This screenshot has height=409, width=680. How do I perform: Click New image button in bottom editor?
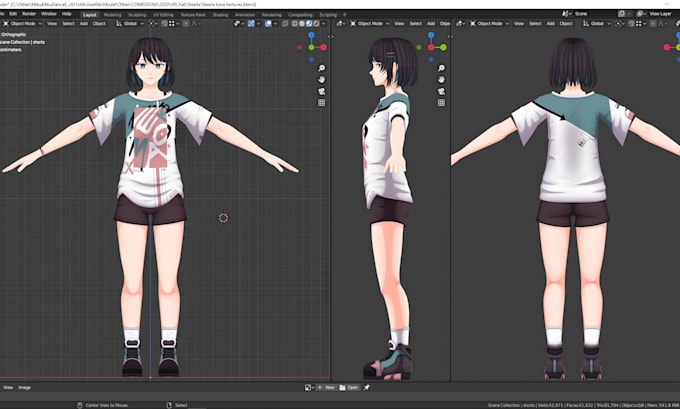(x=327, y=387)
